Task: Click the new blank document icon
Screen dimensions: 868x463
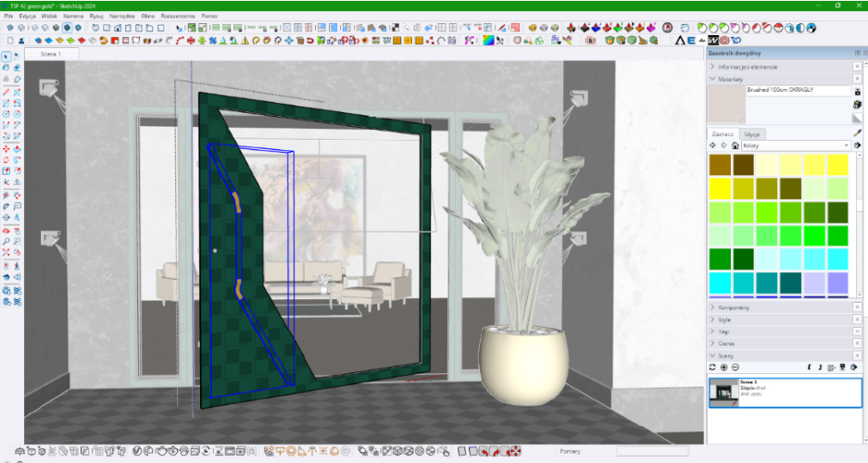Action: pos(10,41)
